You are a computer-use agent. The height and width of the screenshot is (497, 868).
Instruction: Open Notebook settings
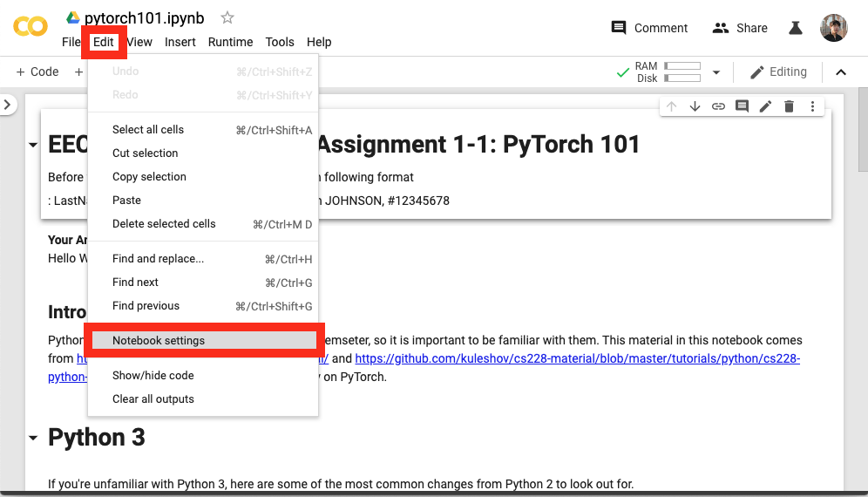pos(204,340)
